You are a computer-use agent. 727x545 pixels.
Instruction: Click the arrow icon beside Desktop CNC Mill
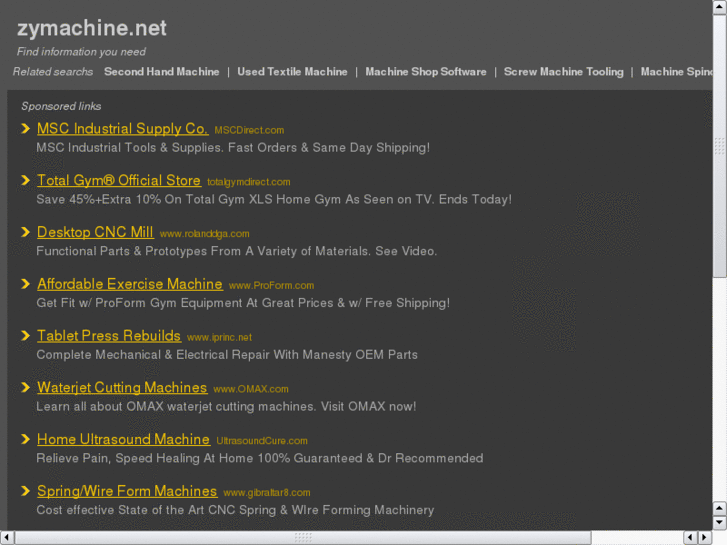(x=26, y=232)
